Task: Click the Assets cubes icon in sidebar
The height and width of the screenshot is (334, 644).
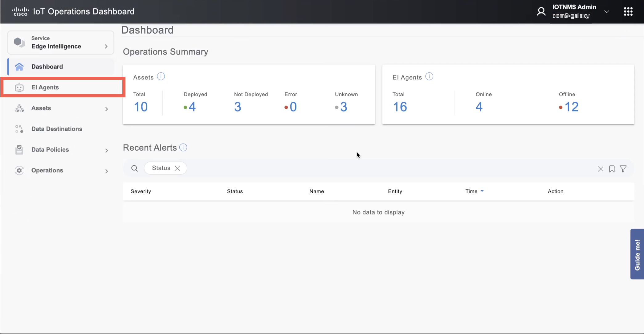Action: [x=19, y=108]
